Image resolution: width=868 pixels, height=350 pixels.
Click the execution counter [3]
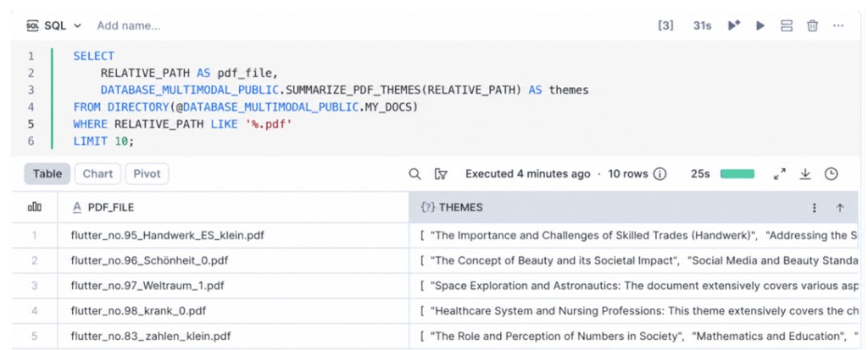coord(665,25)
